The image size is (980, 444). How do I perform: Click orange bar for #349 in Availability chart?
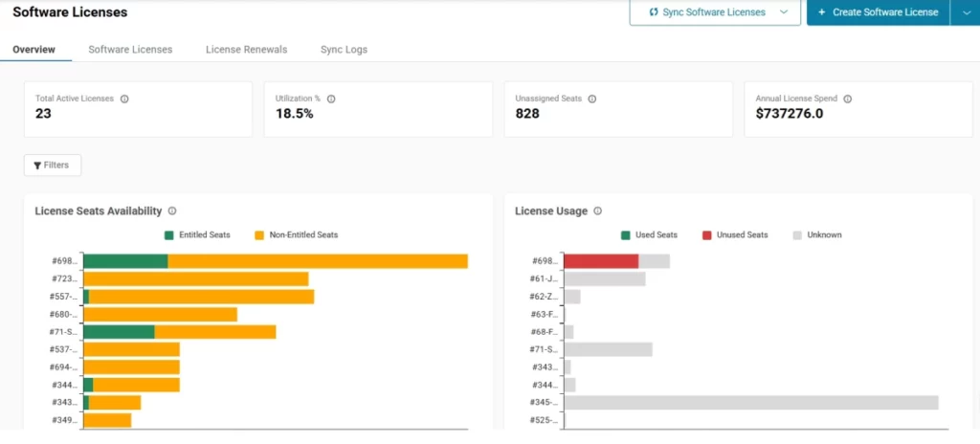[107, 420]
